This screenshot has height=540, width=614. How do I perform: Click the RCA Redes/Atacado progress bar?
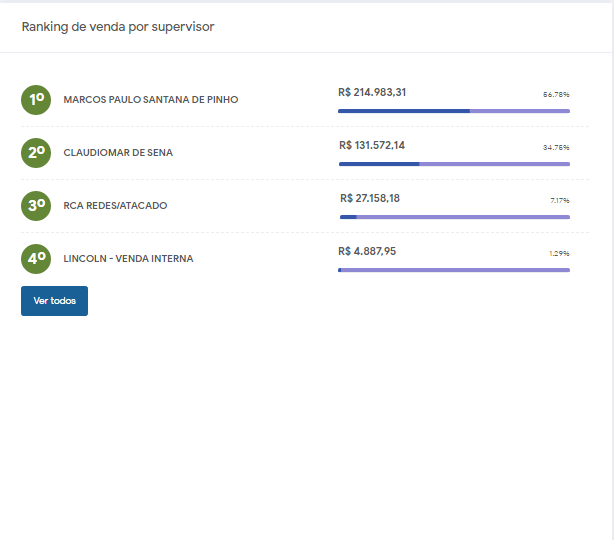[x=454, y=217]
